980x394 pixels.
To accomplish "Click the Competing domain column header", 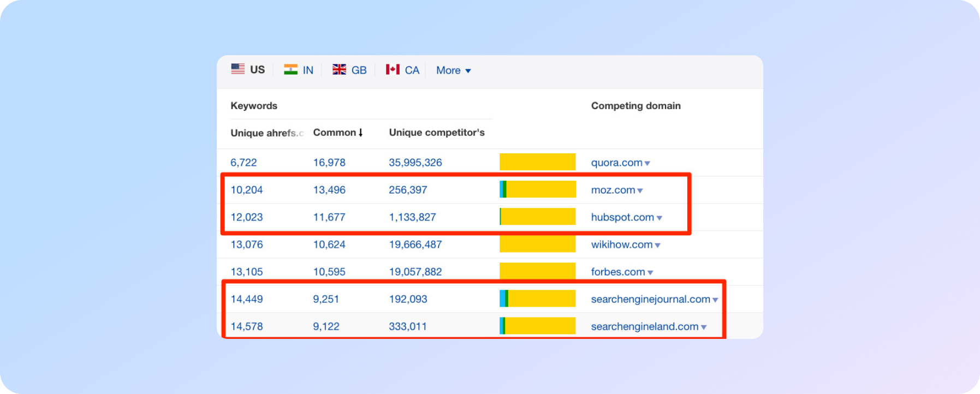I will tap(636, 106).
